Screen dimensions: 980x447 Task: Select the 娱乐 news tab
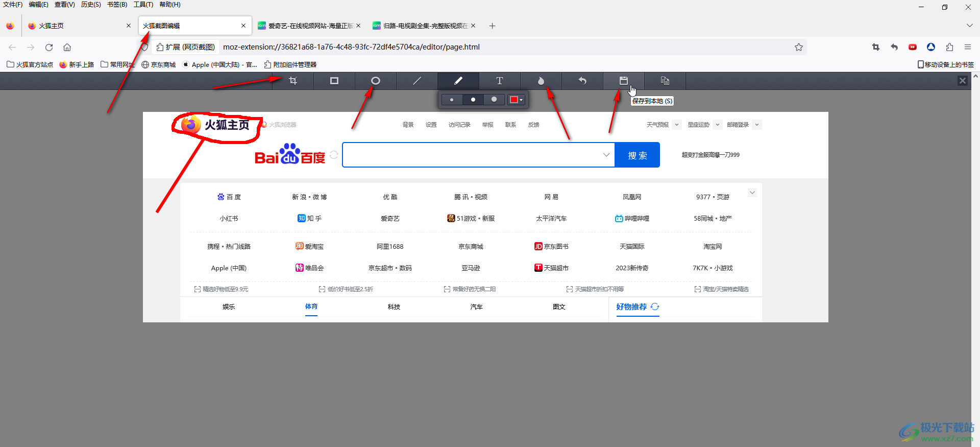(229, 307)
